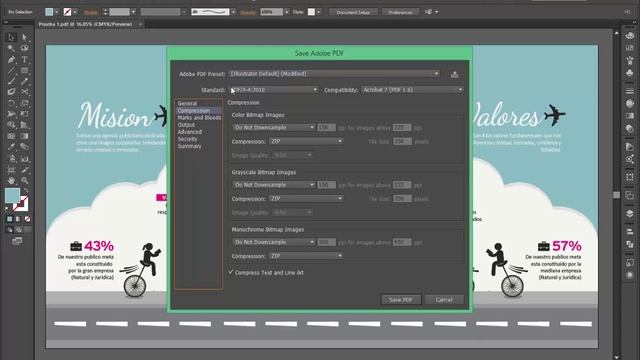Select the Pen tool

pyautogui.click(x=11, y=60)
